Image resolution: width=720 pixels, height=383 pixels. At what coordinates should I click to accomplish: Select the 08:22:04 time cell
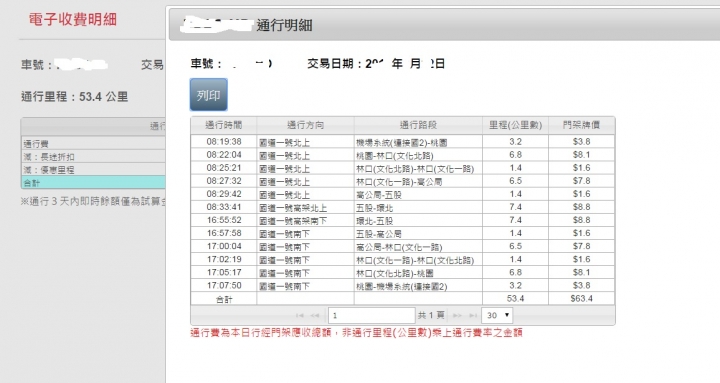[224, 155]
